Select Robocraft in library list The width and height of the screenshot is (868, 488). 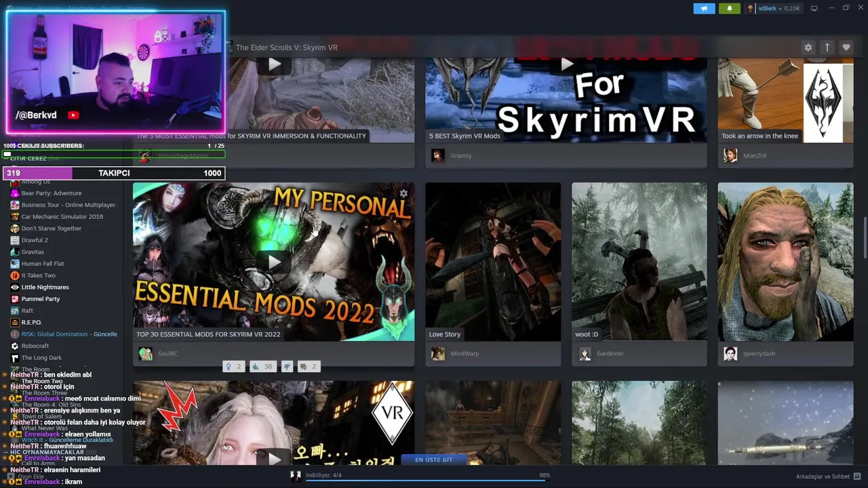35,346
